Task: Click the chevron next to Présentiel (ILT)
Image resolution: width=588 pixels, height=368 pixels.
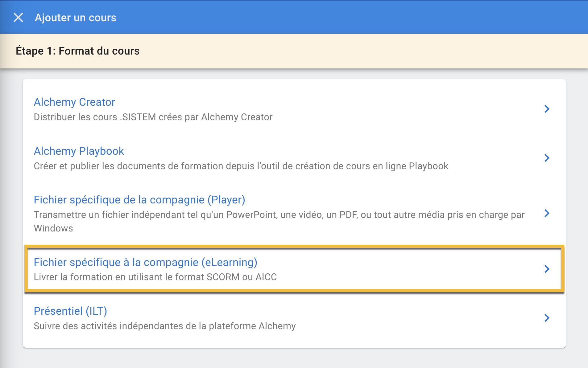Action: click(x=547, y=318)
